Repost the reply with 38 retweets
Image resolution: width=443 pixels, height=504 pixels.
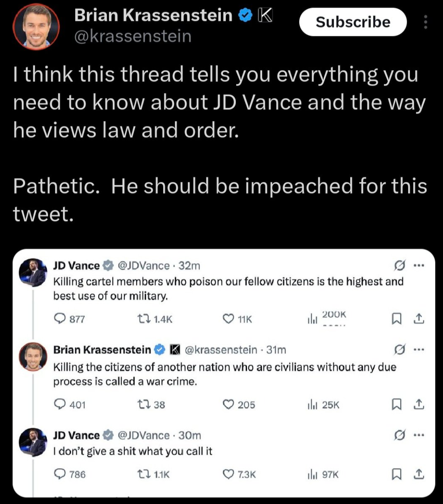click(x=142, y=404)
